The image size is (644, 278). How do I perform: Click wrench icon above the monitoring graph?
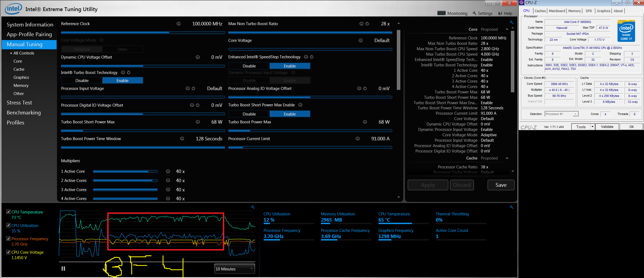(x=253, y=207)
